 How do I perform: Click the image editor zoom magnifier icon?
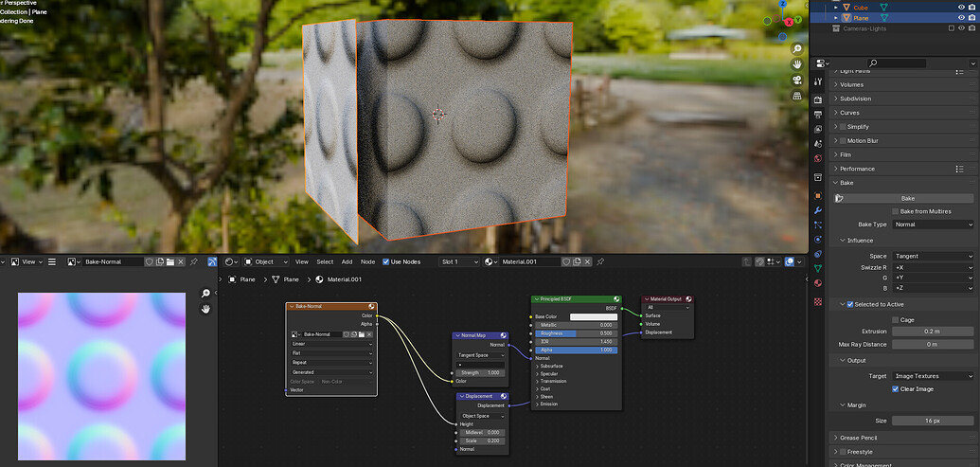coord(205,294)
